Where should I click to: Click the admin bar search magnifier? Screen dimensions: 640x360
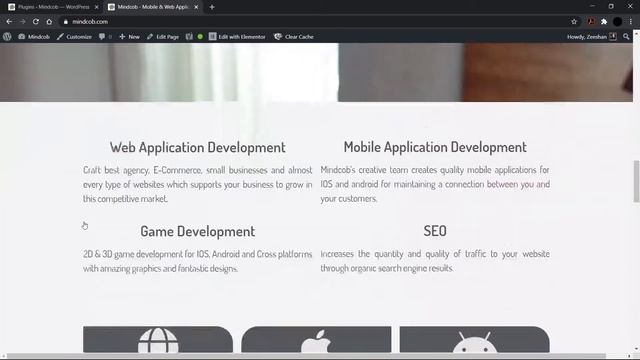pos(626,37)
